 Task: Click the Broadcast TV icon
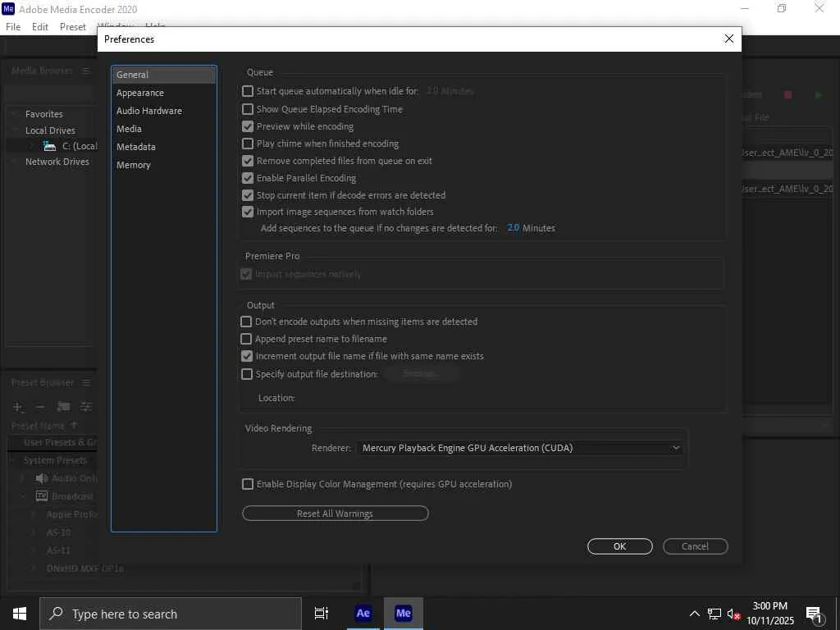[41, 496]
